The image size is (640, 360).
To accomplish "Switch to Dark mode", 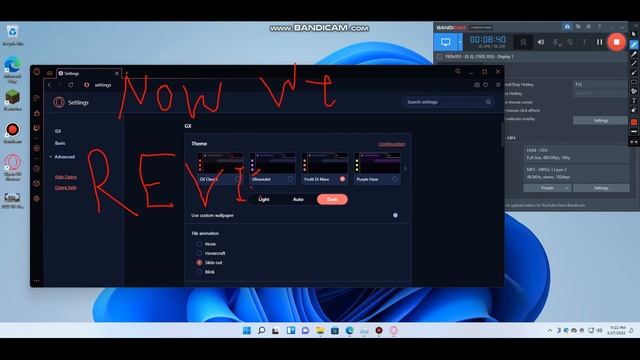I will pyautogui.click(x=332, y=199).
